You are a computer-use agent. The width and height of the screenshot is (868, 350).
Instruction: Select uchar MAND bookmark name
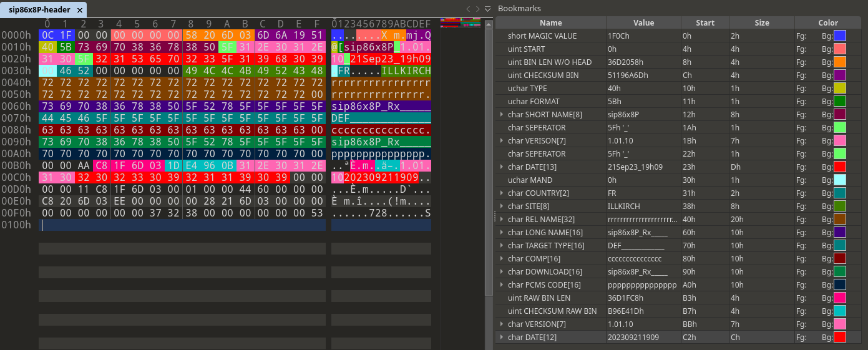(x=530, y=180)
